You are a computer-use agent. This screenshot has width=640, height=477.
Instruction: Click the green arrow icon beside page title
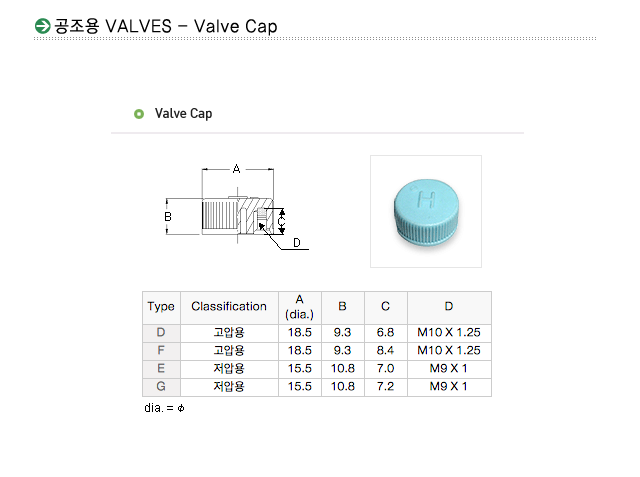[41, 26]
